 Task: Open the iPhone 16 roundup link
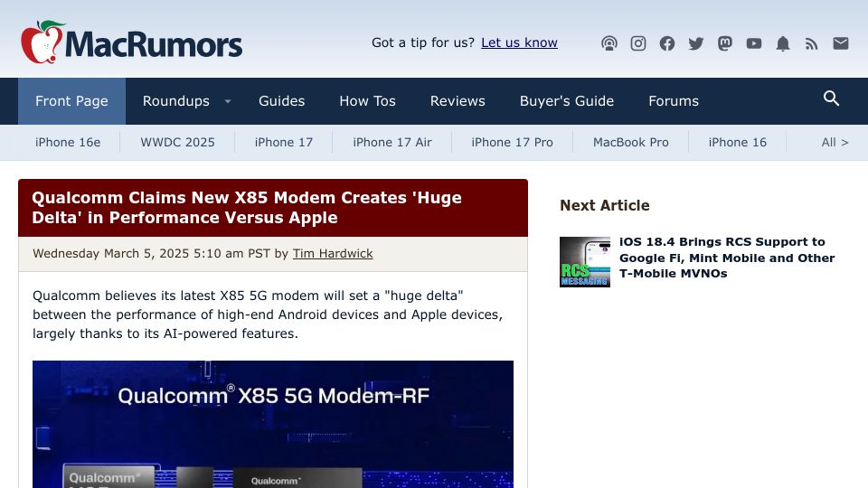(x=738, y=142)
